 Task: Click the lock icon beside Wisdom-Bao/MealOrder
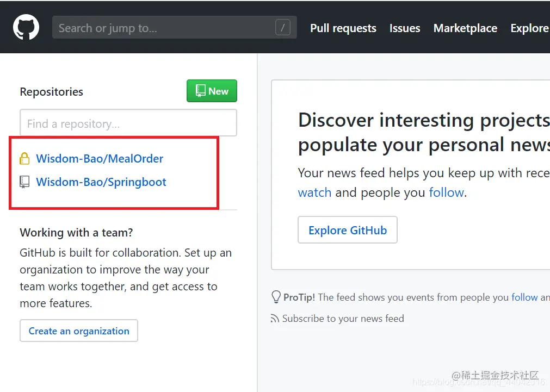point(24,158)
